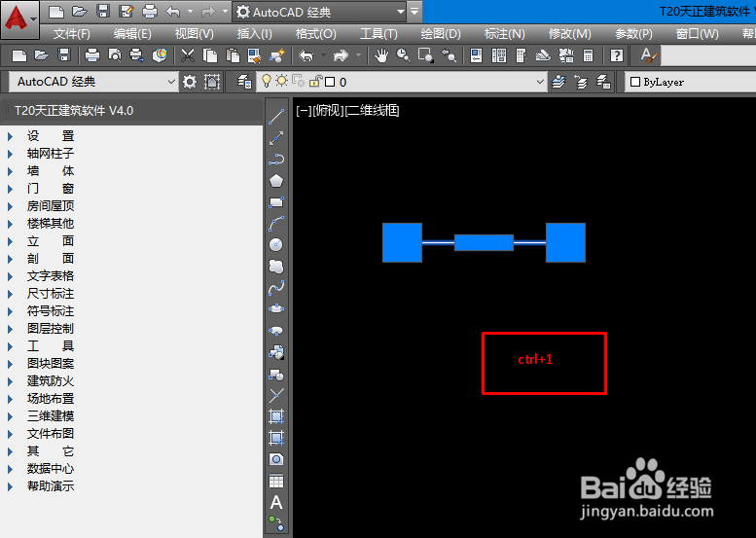Open the AutoCAD 经典 workspace combo box
Viewport: 756px width, 538px height.
(93, 82)
